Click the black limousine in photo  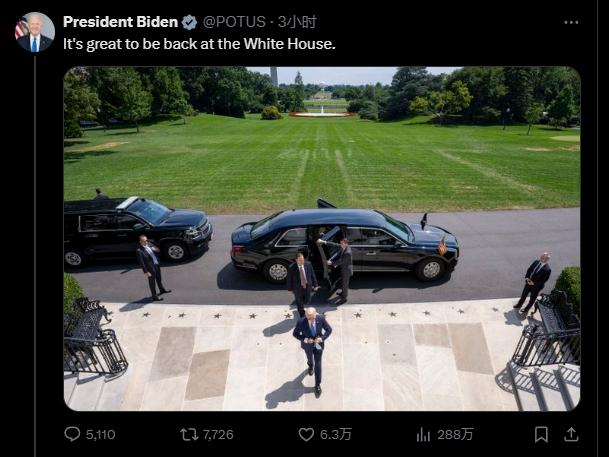click(x=345, y=245)
